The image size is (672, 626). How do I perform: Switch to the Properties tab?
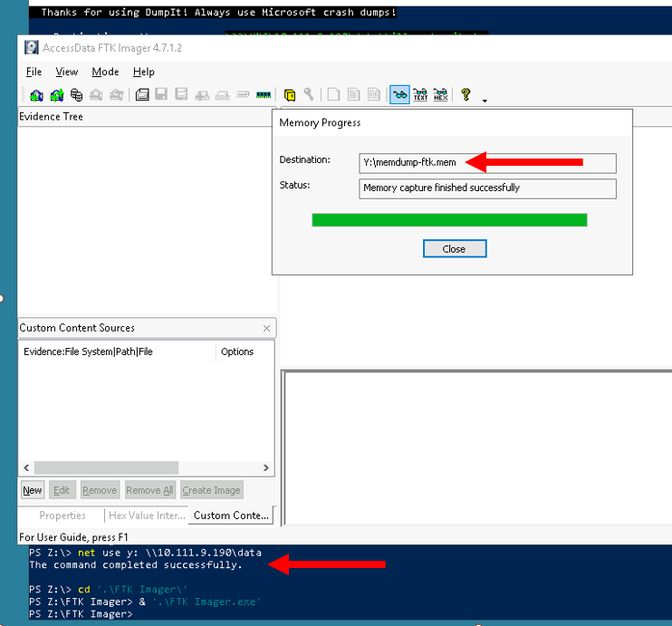[62, 515]
